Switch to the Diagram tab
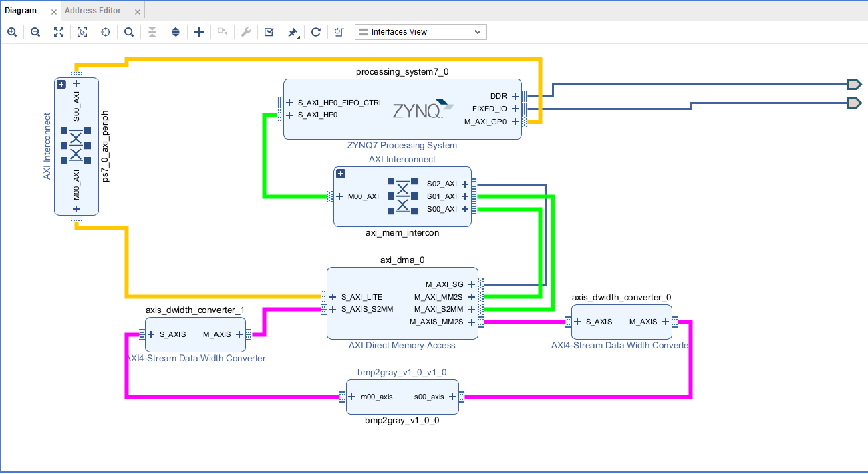The height and width of the screenshot is (474, 868). pos(21,11)
